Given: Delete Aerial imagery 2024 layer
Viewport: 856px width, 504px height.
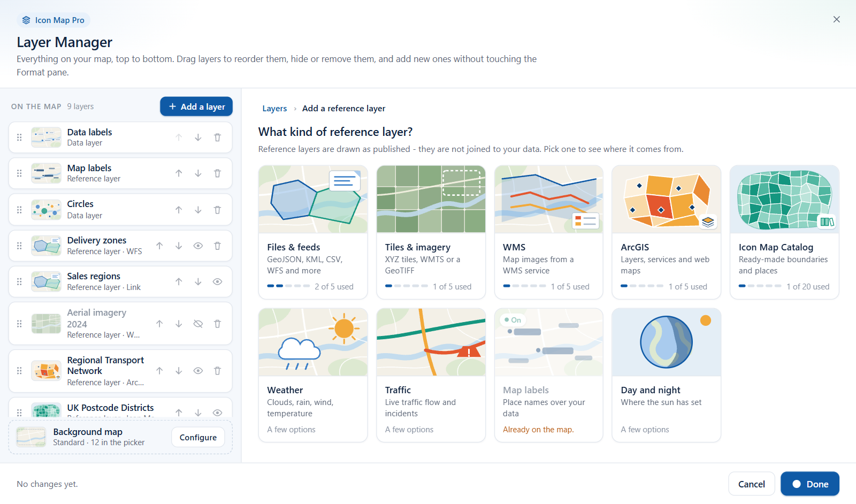Looking at the screenshot, I should (217, 324).
